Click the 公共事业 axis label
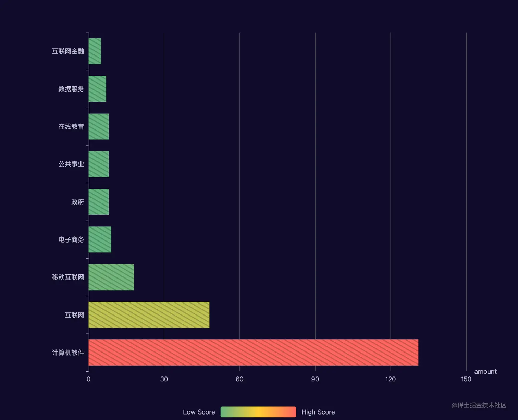Viewport: 518px width, 420px height. tap(71, 164)
